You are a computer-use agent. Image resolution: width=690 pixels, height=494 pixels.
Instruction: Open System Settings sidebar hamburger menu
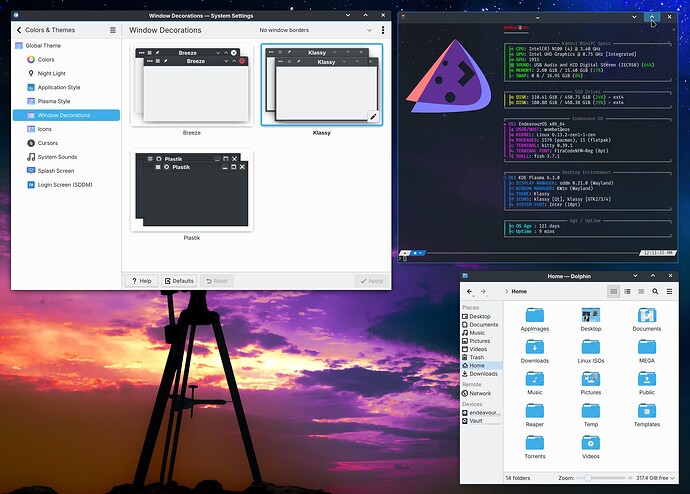113,30
